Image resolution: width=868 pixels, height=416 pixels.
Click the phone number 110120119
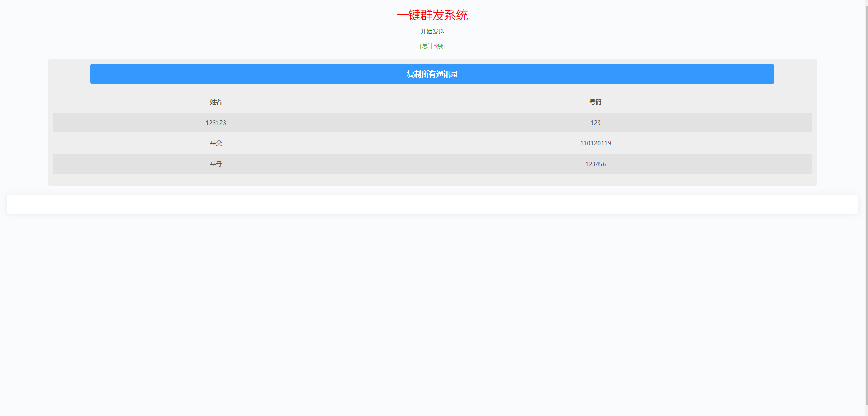tap(595, 143)
